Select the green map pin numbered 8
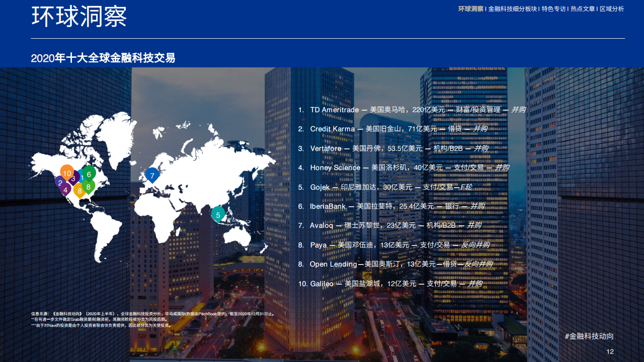 coord(89,187)
